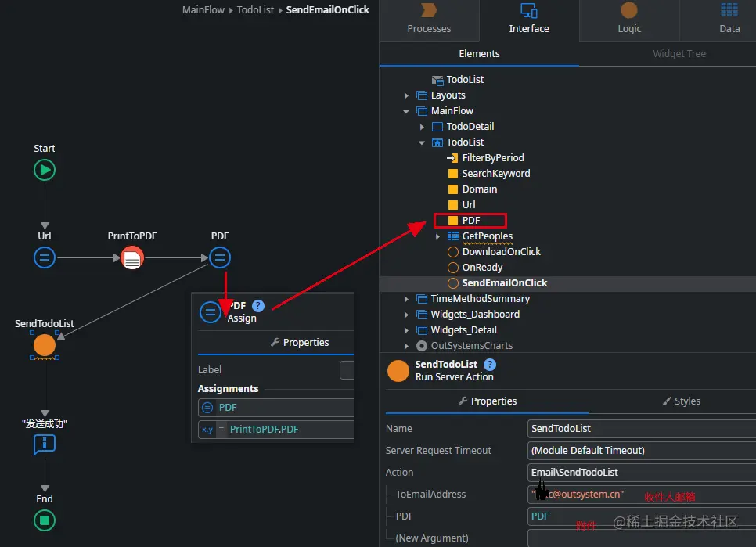Select the TimeMethodSummary folder name
This screenshot has width=756, height=547.
(481, 299)
